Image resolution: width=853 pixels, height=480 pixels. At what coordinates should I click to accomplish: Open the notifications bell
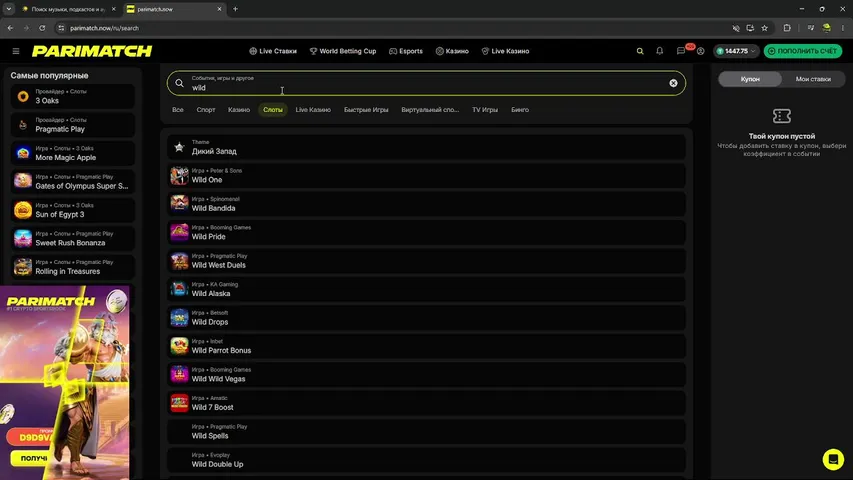[659, 51]
